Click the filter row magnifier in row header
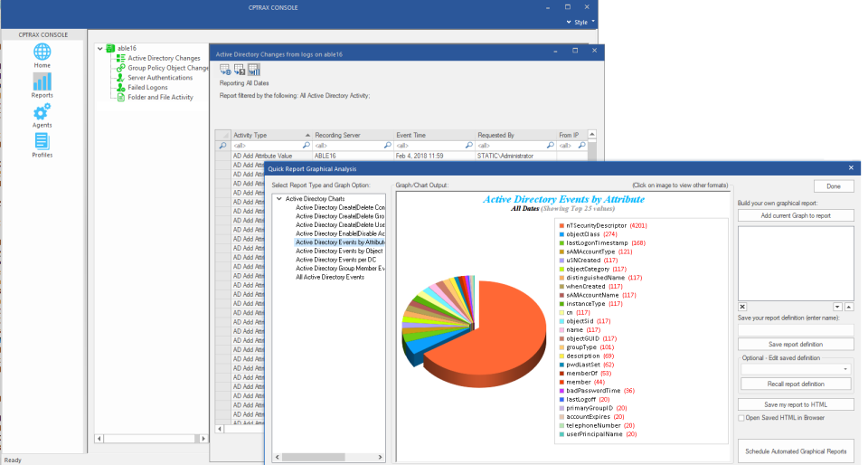Screen dimensions: 868x465 tap(222, 145)
